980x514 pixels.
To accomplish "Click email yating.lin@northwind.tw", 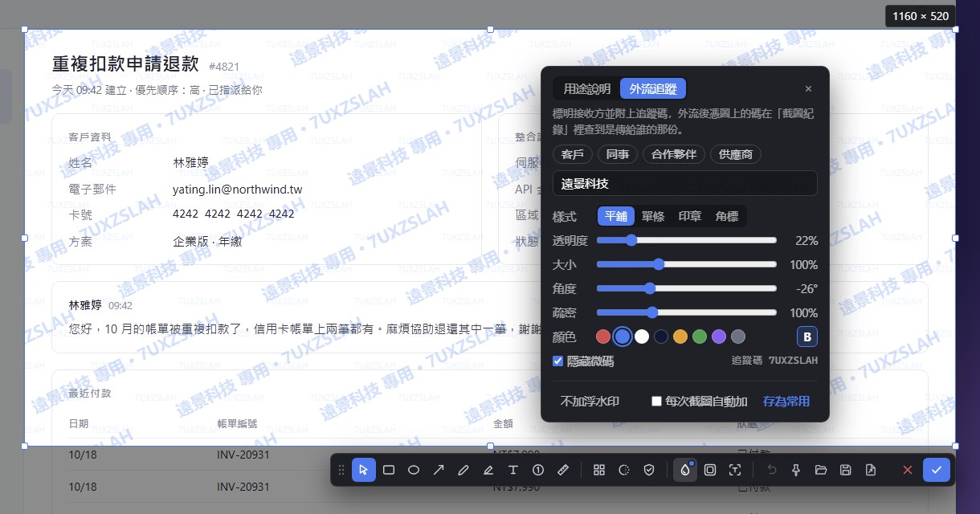I will (x=237, y=190).
